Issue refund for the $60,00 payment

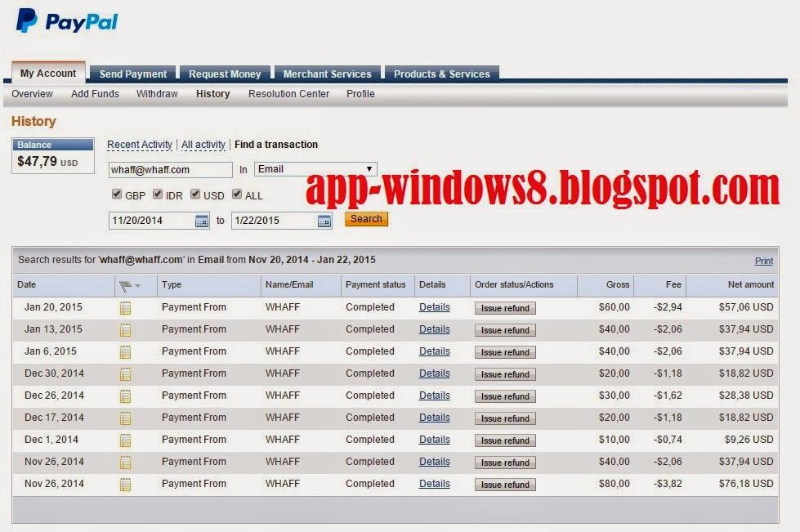[x=505, y=308]
